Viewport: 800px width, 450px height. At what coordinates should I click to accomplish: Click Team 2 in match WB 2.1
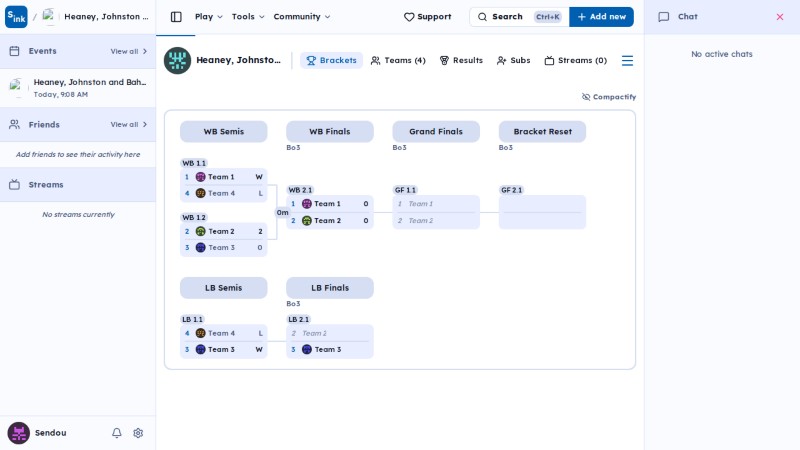tap(330, 220)
